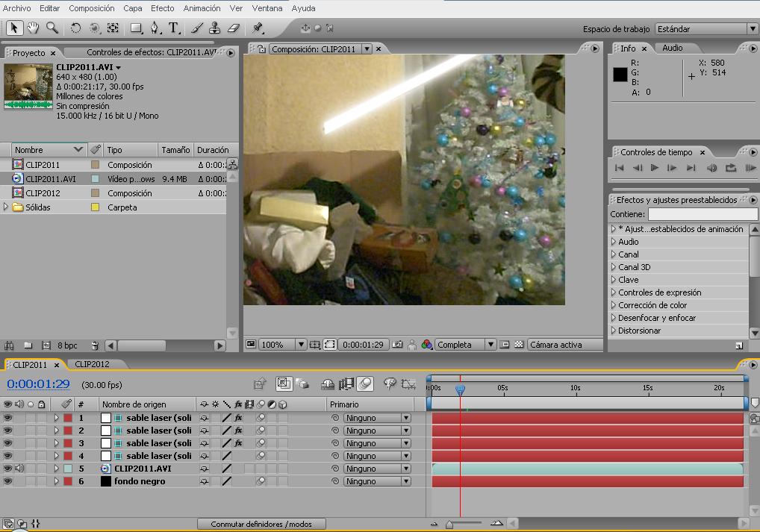Open the Animación menu
Viewport: 760px width, 532px height.
coord(202,8)
